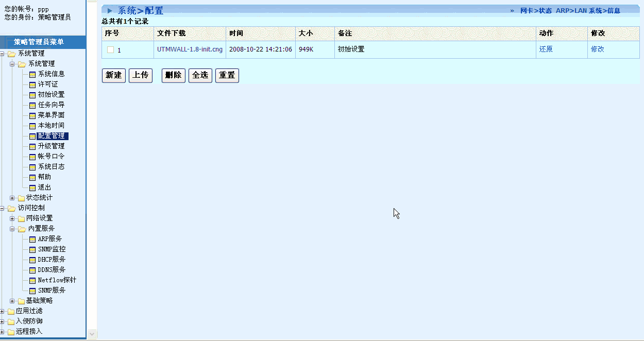Click the folder icon for 入侵防御
This screenshot has width=644, height=341.
click(x=11, y=321)
